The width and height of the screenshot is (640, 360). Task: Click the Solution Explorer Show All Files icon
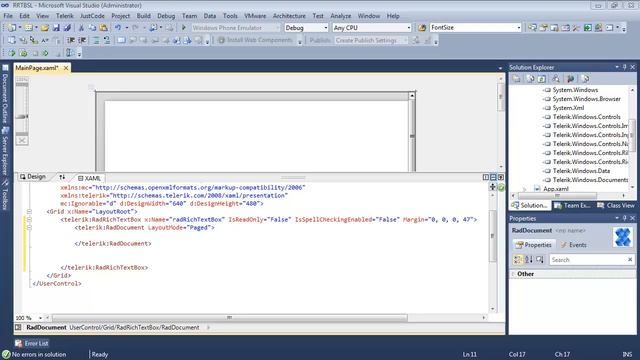click(530, 79)
